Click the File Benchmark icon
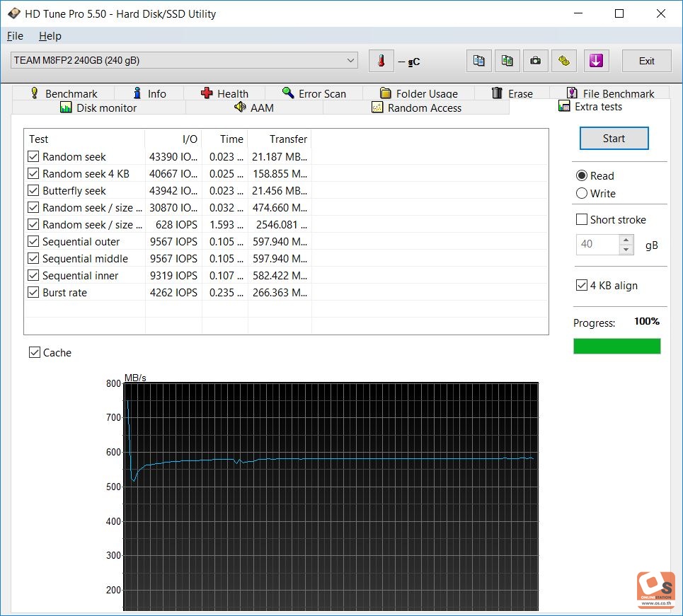This screenshot has width=683, height=616. [572, 93]
